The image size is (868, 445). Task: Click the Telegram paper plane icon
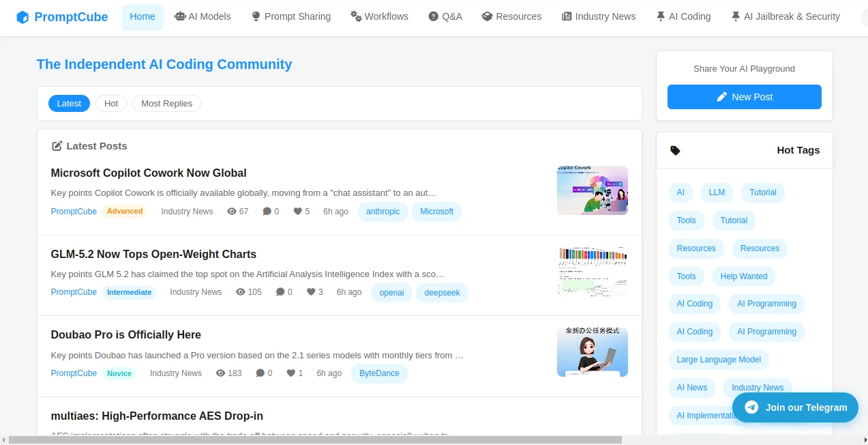coord(751,407)
